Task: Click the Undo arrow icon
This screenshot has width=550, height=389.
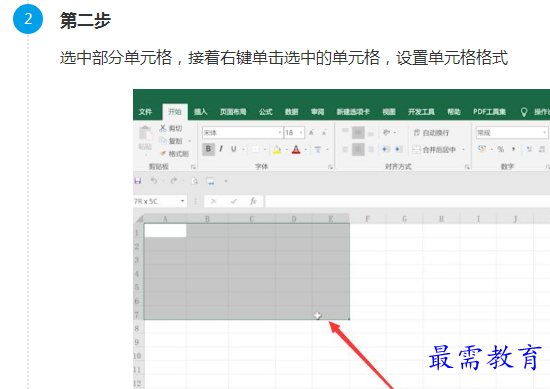Action: (x=154, y=181)
